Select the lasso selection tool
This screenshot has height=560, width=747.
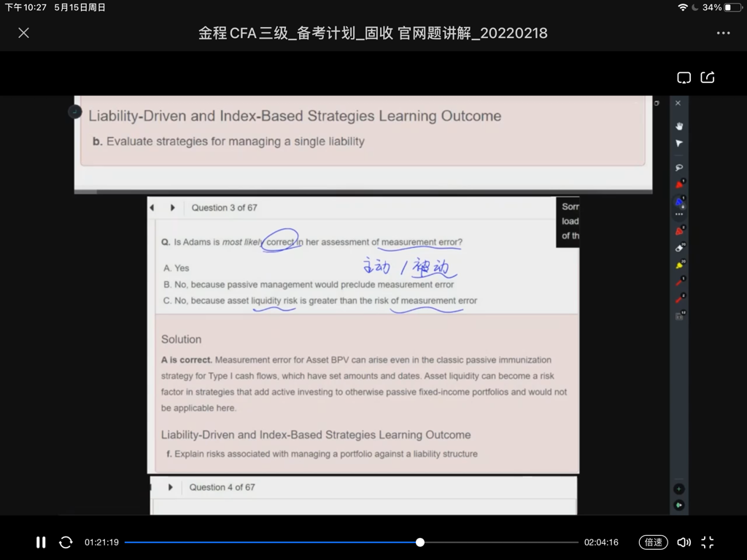tap(679, 168)
